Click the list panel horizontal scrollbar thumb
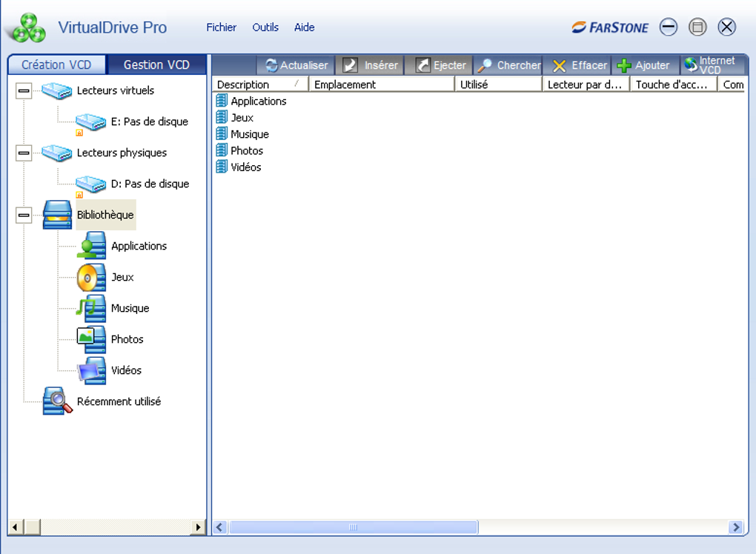The width and height of the screenshot is (756, 554). (354, 527)
